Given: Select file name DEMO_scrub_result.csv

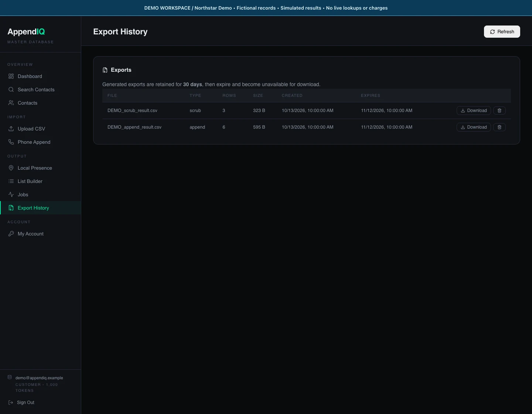Looking at the screenshot, I should 132,111.
